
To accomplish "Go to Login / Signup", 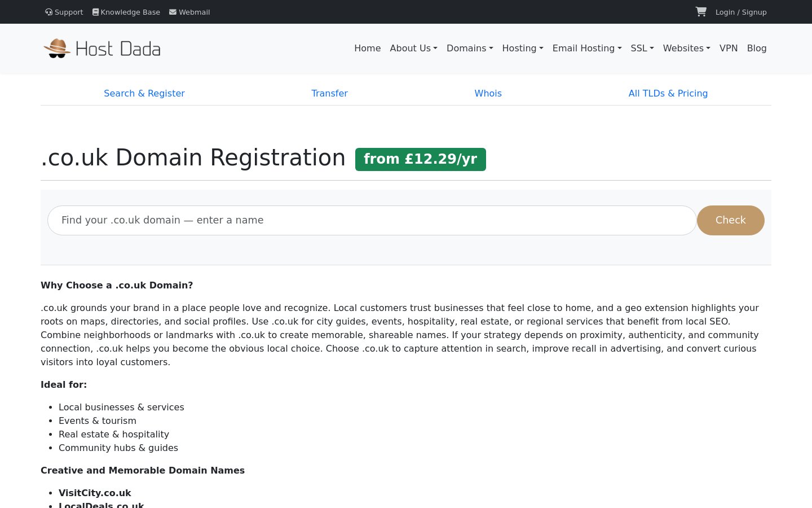I will click(741, 12).
